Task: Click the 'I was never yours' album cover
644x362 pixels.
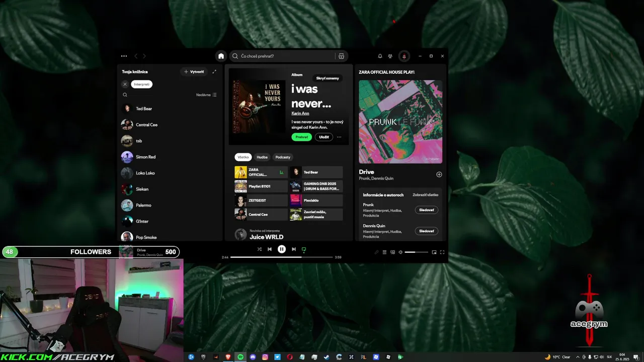Action: click(x=259, y=107)
